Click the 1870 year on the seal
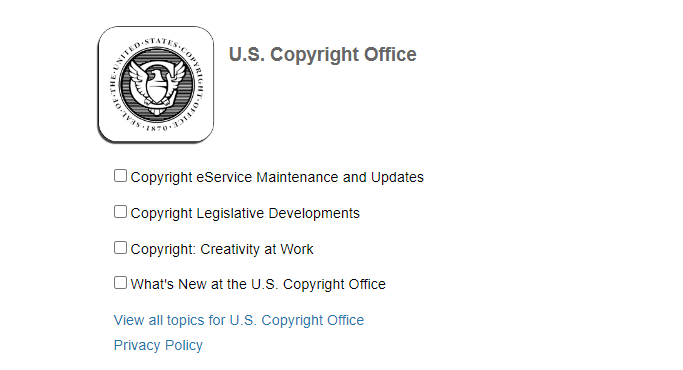 [x=157, y=129]
